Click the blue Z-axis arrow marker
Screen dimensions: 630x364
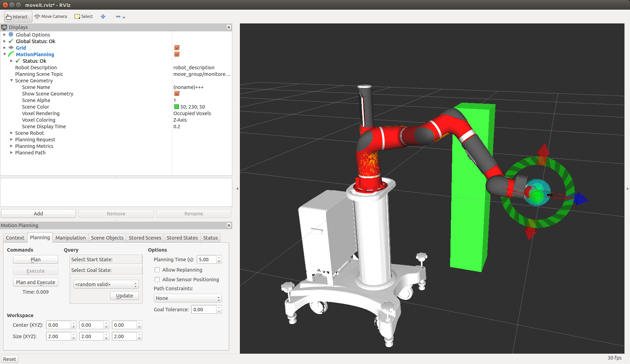581,199
